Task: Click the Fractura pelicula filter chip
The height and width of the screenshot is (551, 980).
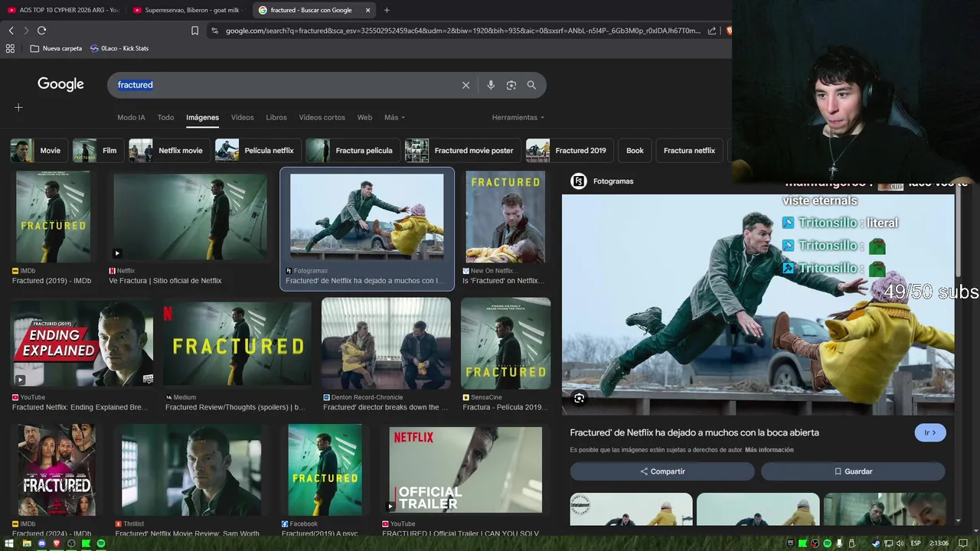Action: (x=353, y=151)
